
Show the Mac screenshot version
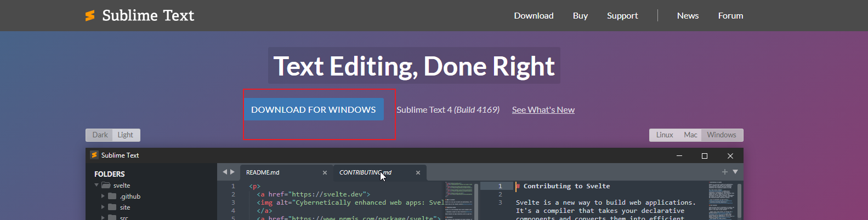[690, 135]
